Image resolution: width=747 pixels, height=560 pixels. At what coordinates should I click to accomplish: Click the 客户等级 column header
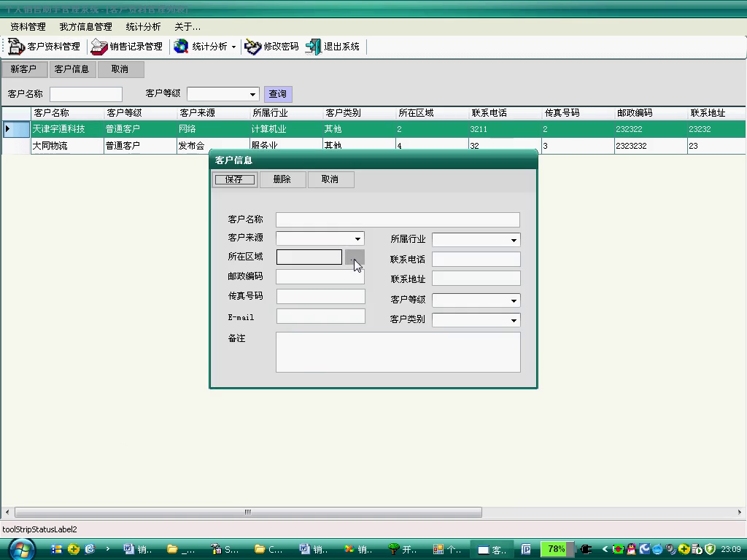tap(140, 113)
